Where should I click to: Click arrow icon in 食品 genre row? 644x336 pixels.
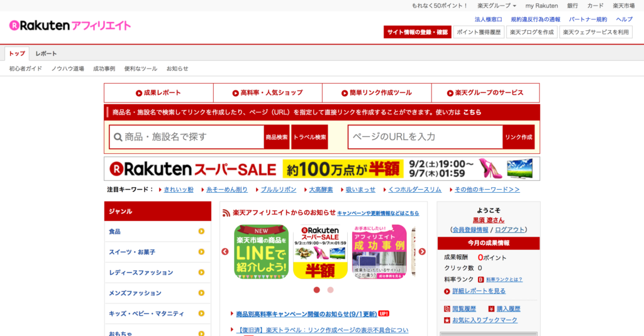(201, 231)
